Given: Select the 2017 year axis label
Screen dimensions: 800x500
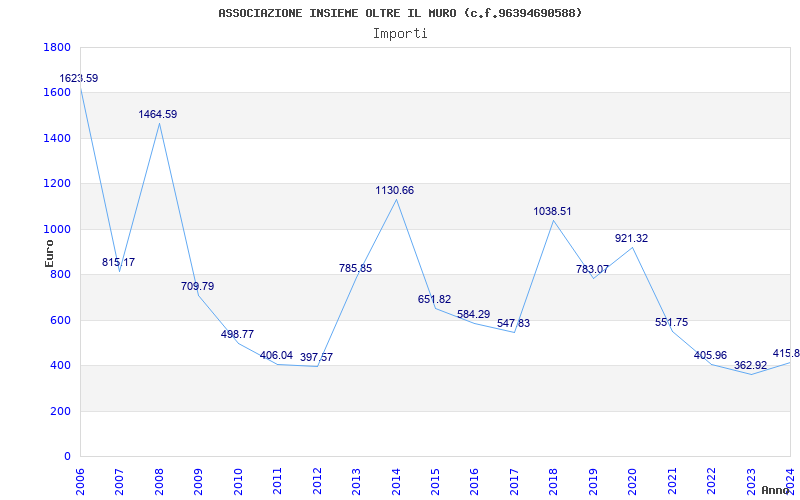Looking at the screenshot, I should [514, 480].
